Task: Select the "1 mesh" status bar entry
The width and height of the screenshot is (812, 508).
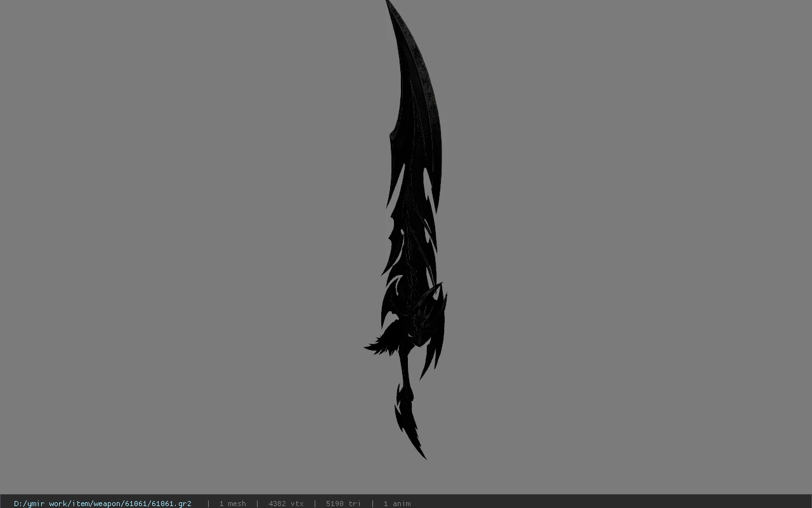Action: (x=233, y=504)
